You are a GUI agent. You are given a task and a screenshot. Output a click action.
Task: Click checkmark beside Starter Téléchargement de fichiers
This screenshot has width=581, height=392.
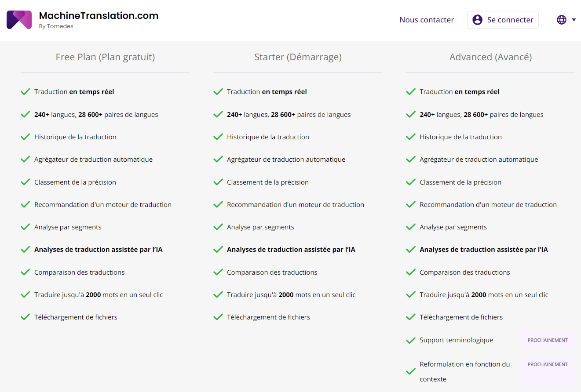pyautogui.click(x=218, y=317)
